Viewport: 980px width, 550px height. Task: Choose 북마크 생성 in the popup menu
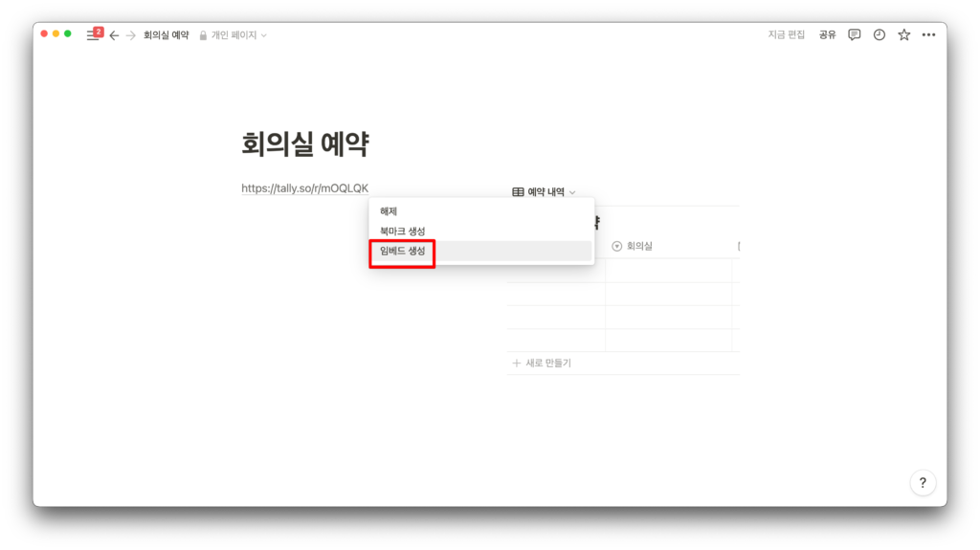click(x=402, y=231)
